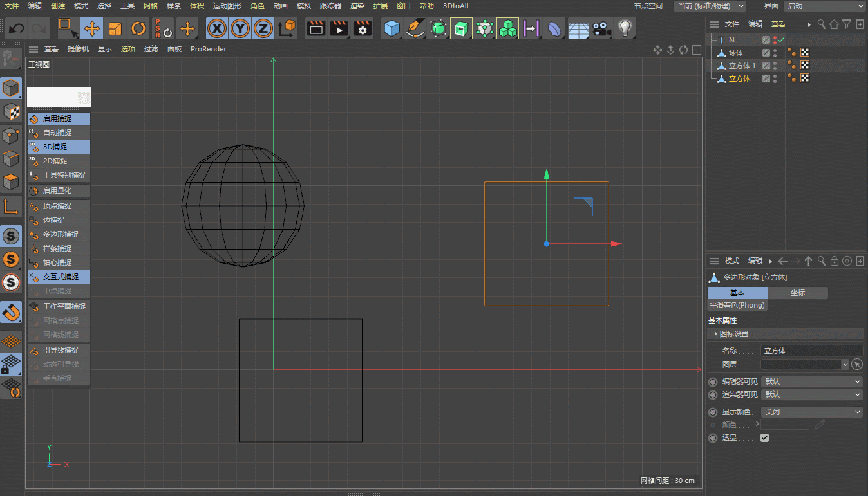Click the light bulb icon
Screen dimensions: 868x496
(624, 28)
